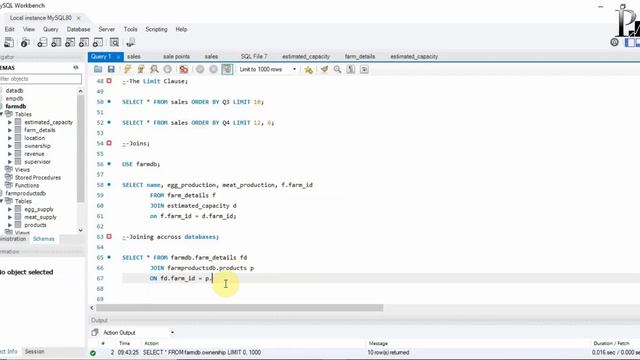Expand the location table node
Screen dimensions: 640x360
pyautogui.click(x=10, y=138)
